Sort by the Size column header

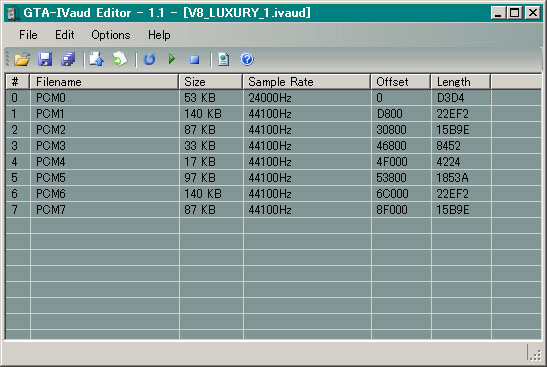coord(211,82)
